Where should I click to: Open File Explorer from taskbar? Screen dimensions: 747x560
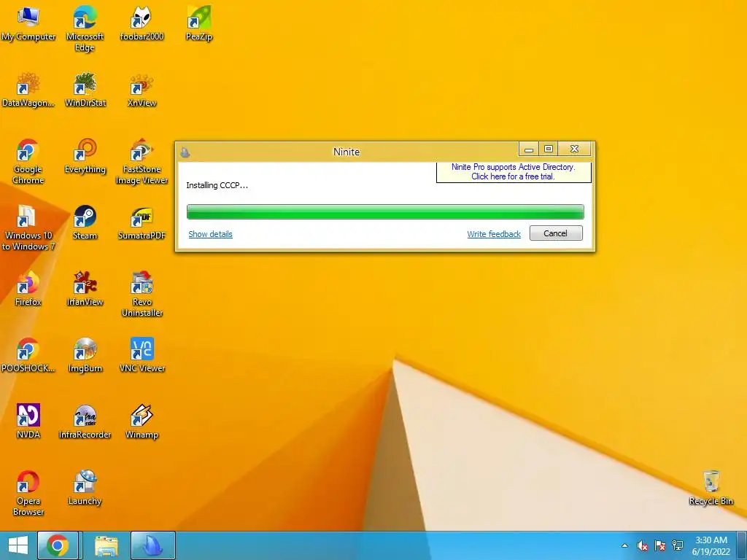(107, 545)
